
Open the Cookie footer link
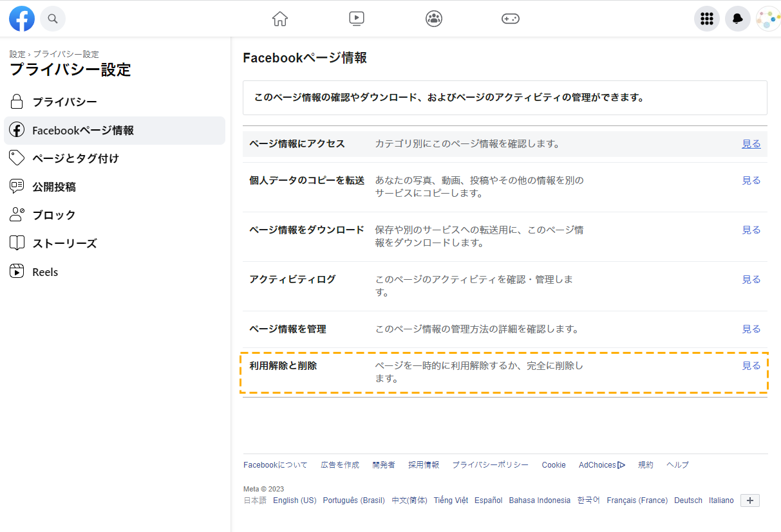coord(554,464)
